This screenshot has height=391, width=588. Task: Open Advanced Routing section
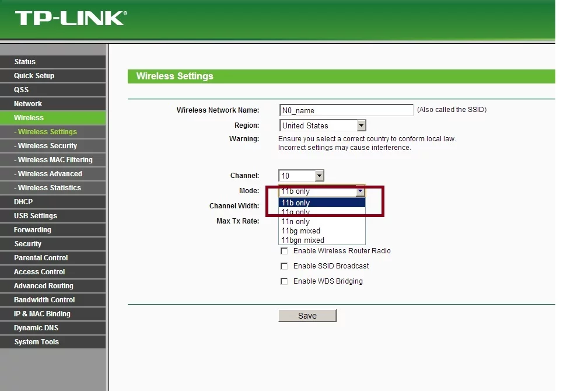pos(53,286)
